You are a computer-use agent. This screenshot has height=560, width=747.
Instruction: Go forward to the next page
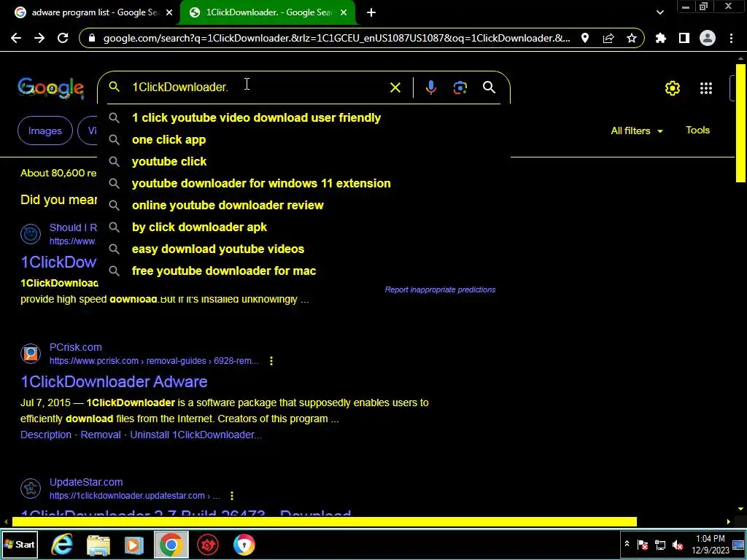[39, 38]
